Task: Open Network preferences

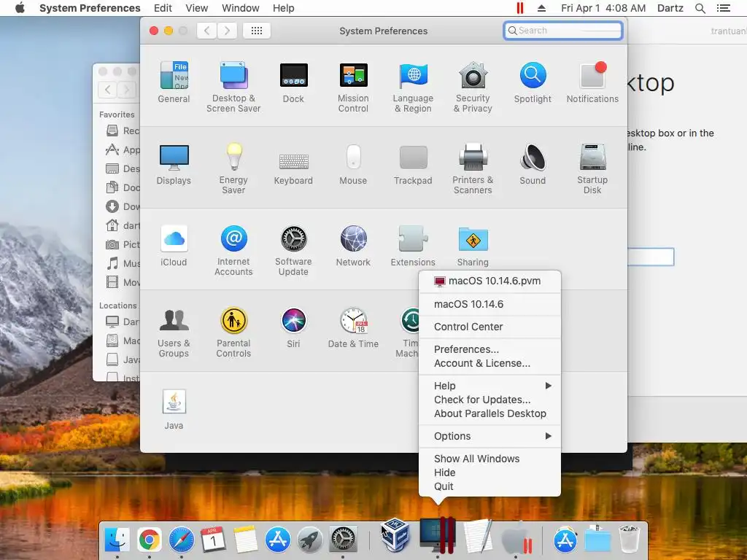Action: (x=353, y=246)
